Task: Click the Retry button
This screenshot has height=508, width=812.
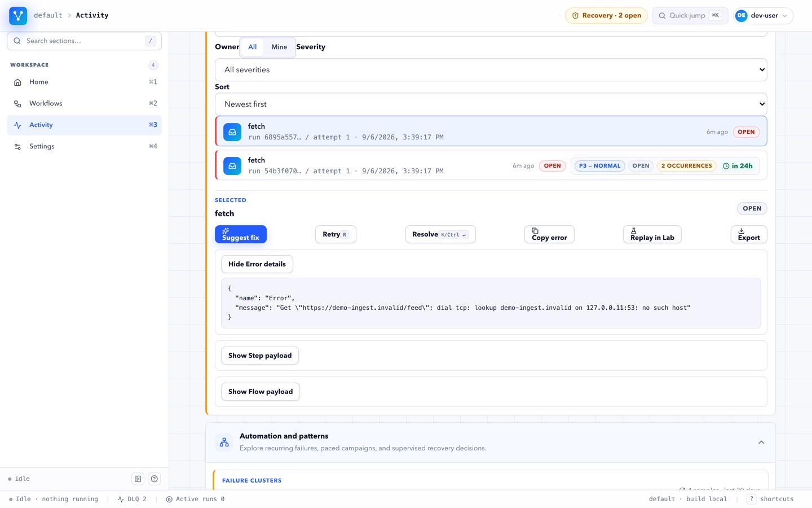Action: [336, 234]
